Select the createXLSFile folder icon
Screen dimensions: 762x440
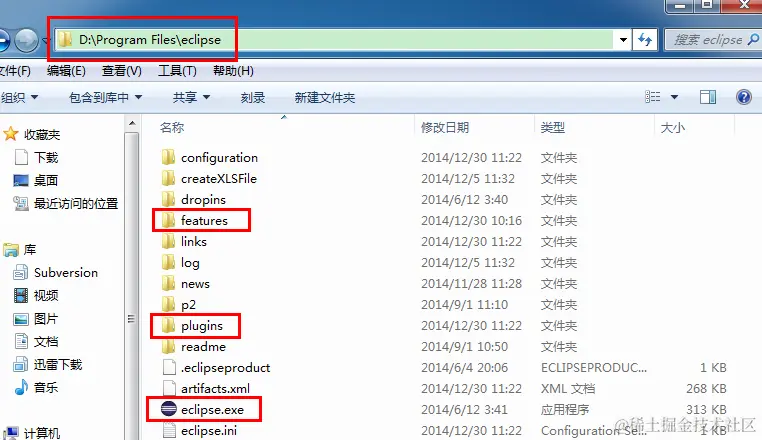(x=168, y=178)
